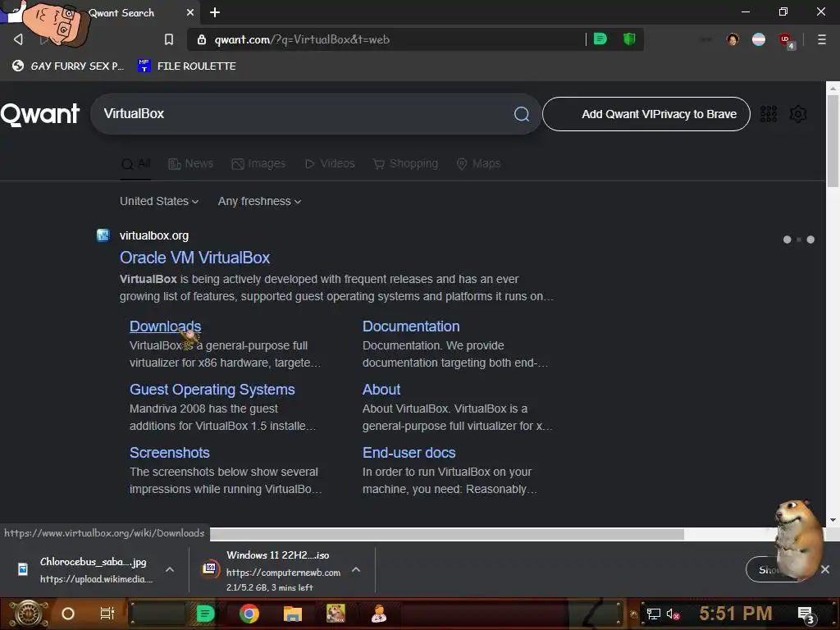Click the Cortana circle taskbar icon
The image size is (840, 630).
[x=68, y=614]
